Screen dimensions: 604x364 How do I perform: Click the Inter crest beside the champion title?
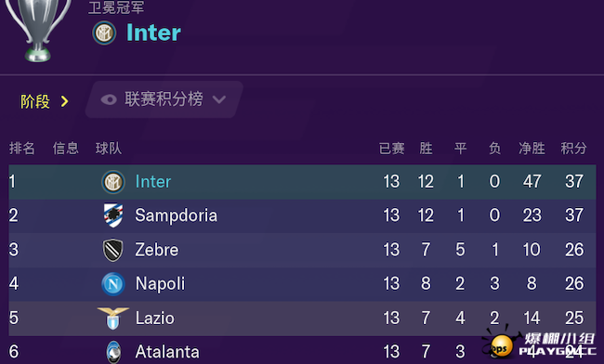[104, 32]
